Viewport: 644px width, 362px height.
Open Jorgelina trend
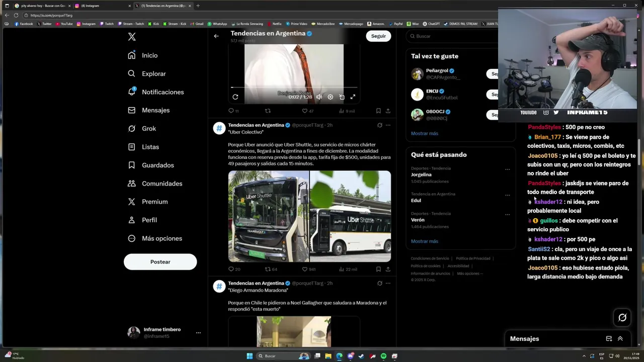421,174
